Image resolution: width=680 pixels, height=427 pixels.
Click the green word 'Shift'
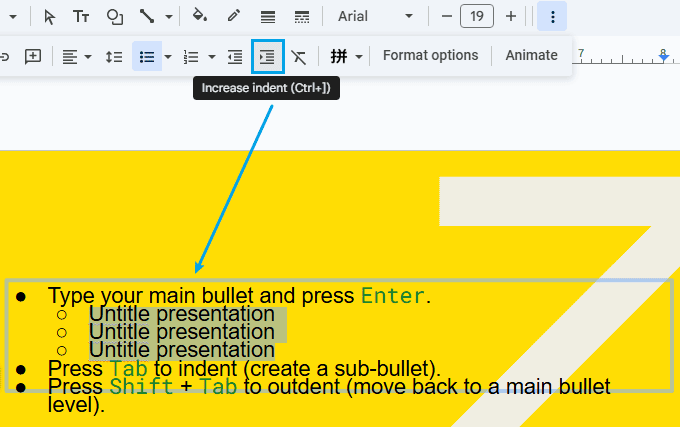tap(141, 387)
